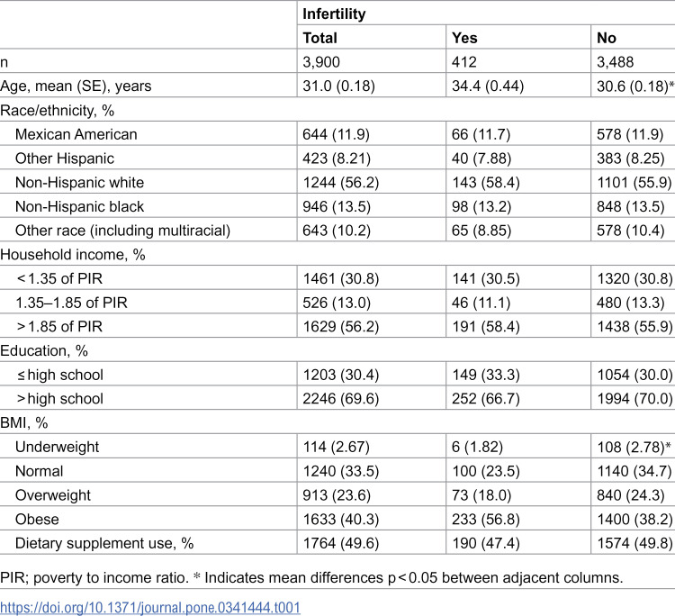Click the BMI, % section heading
This screenshot has height=616, width=675.
pos(24,422)
